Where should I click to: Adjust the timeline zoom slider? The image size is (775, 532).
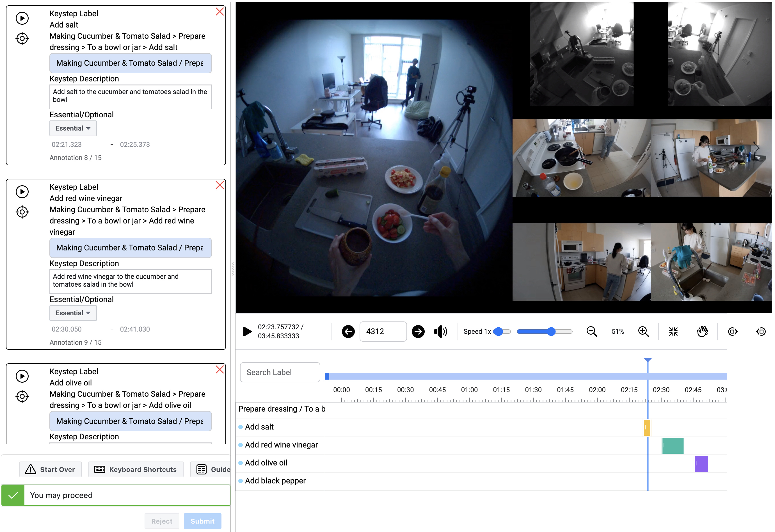551,331
